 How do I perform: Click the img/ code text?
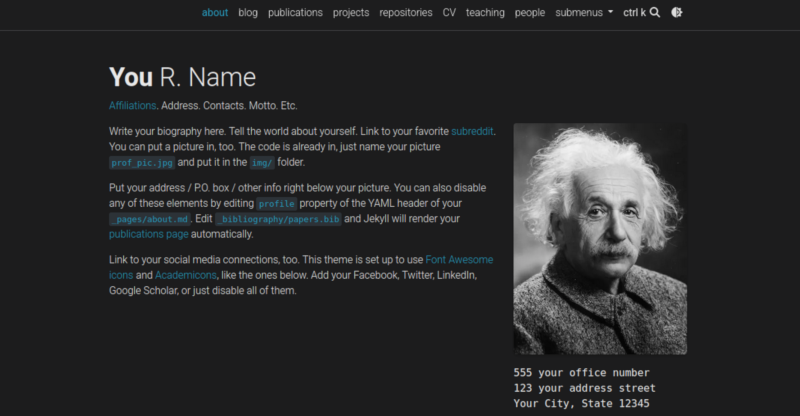[x=262, y=163]
